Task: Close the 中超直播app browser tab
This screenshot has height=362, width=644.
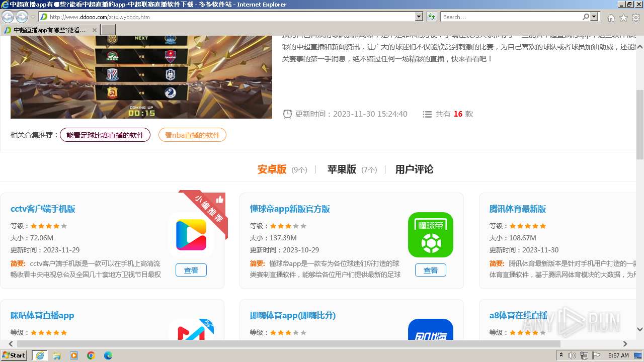Action: click(x=94, y=30)
